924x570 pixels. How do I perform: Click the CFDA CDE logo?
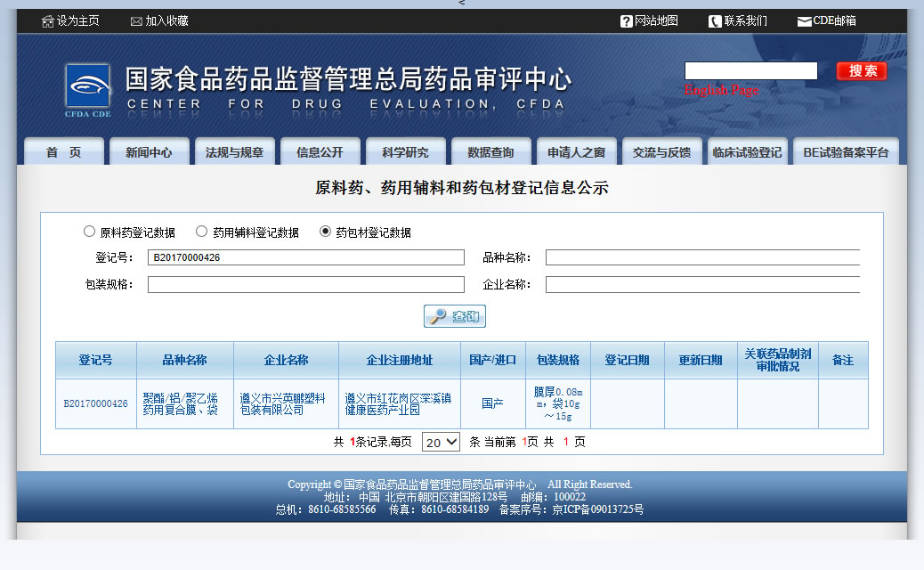coord(88,90)
